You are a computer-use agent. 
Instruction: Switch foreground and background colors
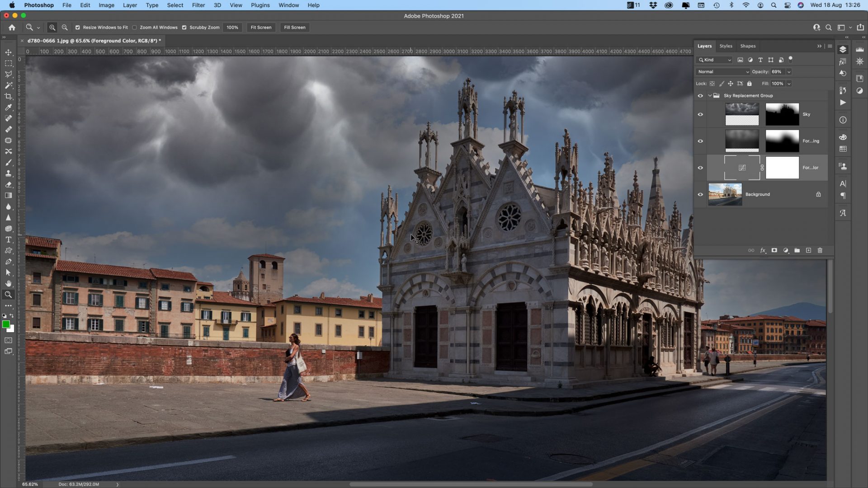[12, 315]
